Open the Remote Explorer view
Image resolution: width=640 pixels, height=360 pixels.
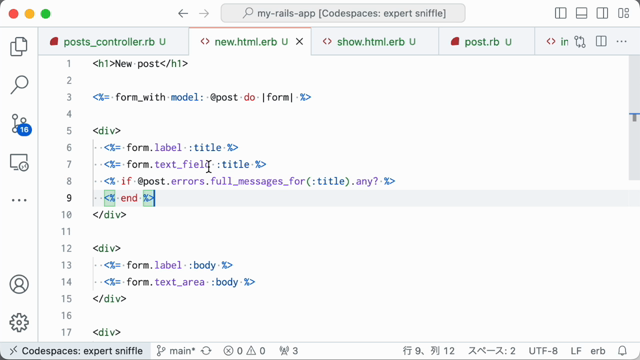click(19, 162)
